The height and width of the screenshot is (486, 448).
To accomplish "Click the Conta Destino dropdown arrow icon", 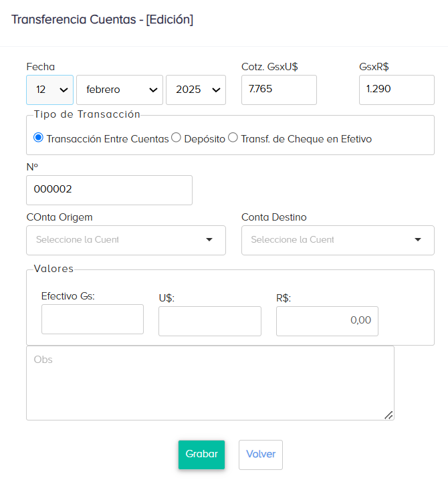I will [x=418, y=240].
